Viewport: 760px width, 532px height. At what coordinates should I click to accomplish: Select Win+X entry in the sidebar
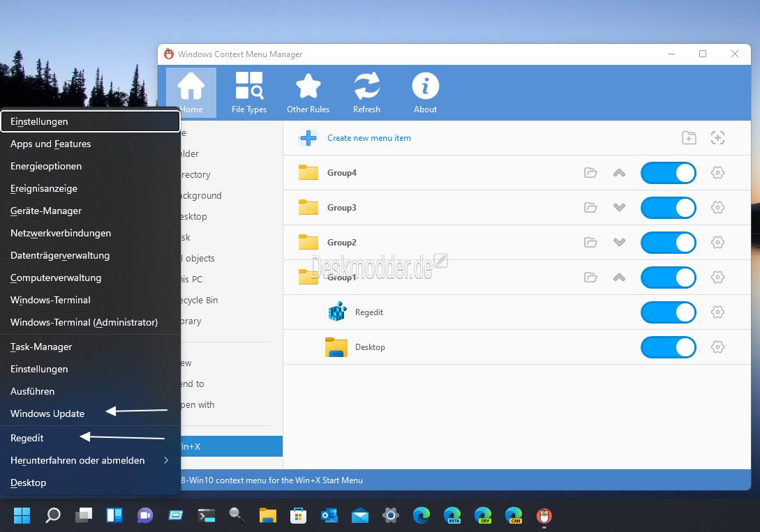232,446
